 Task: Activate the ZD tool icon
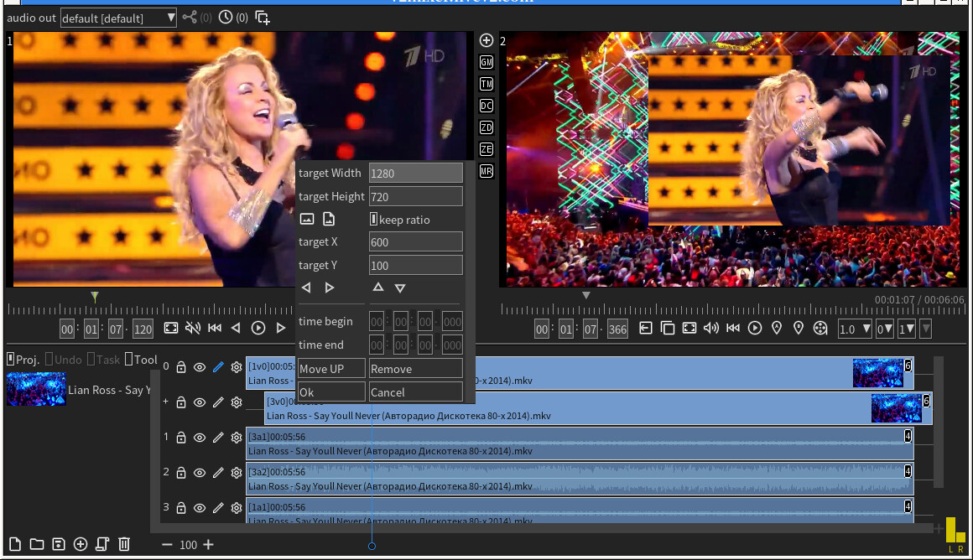(486, 127)
